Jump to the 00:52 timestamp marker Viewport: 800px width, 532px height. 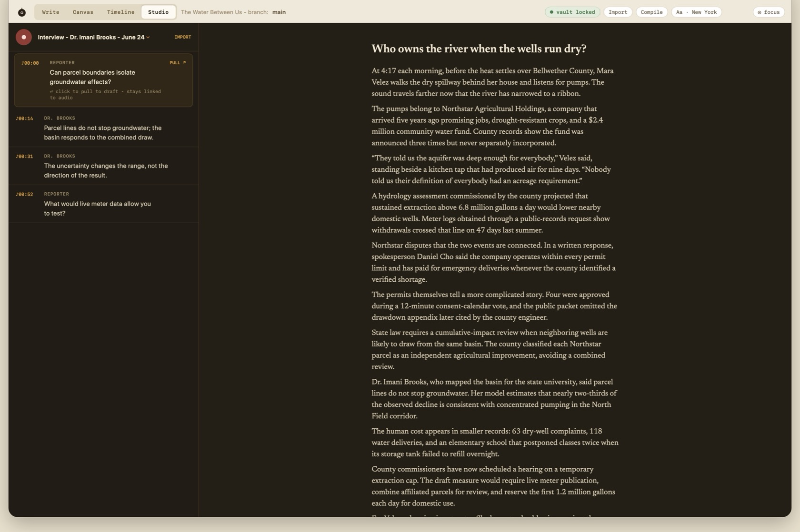pyautogui.click(x=24, y=194)
